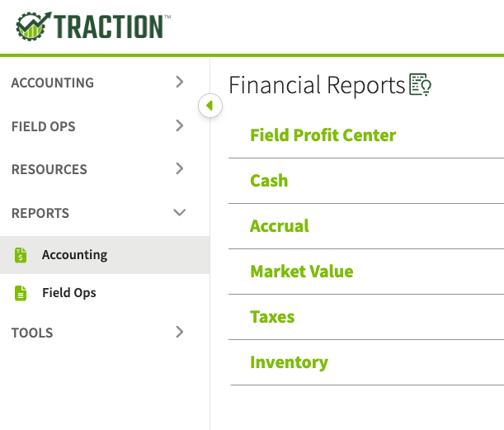
Task: Expand the RESOURCES menu chevron
Action: [x=180, y=168]
